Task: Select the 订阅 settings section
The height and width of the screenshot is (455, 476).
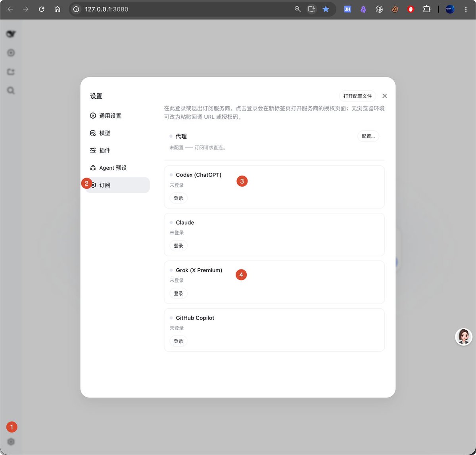Action: tap(117, 185)
